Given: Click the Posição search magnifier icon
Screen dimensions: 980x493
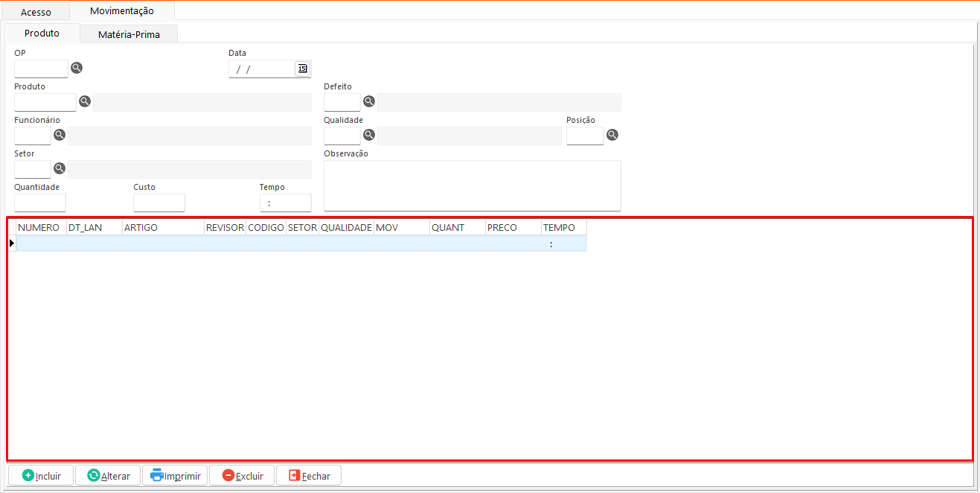Looking at the screenshot, I should point(612,135).
